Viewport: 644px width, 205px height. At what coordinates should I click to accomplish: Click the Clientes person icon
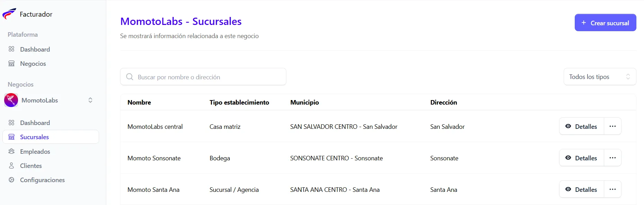click(x=11, y=166)
